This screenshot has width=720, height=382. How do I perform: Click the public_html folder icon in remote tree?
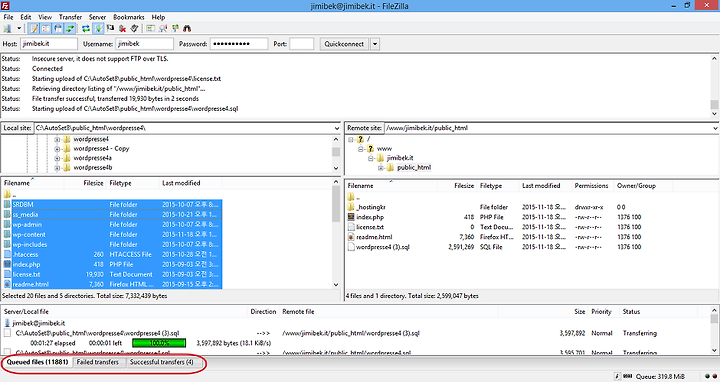[x=390, y=168]
